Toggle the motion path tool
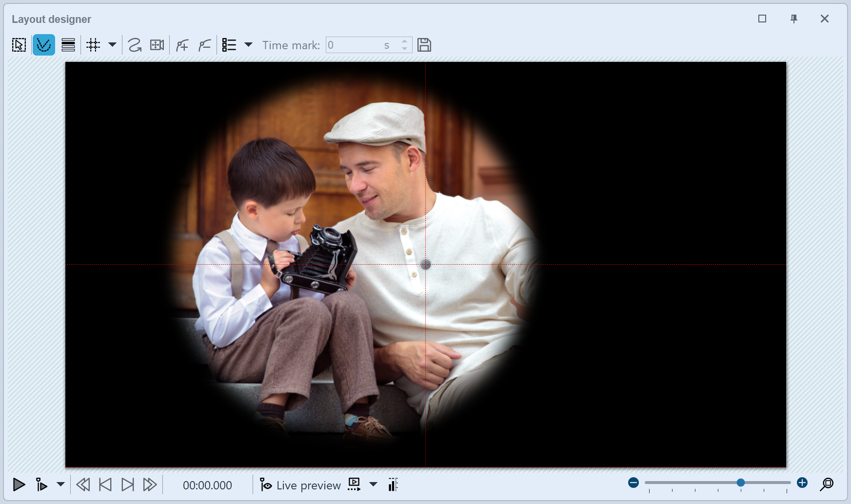The width and height of the screenshot is (851, 504). coord(44,45)
